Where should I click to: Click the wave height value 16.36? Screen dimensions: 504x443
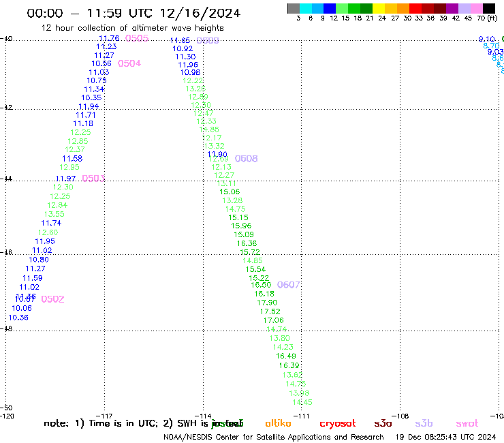click(247, 243)
